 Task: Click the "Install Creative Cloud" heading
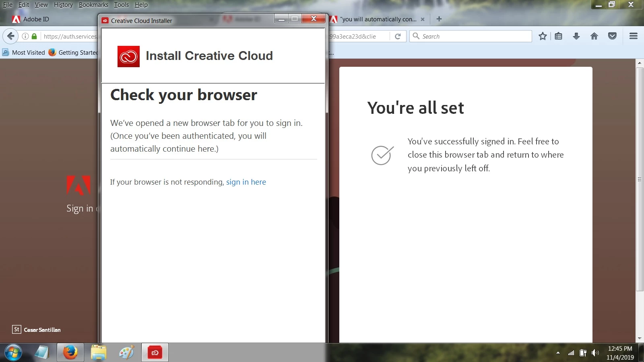(209, 56)
